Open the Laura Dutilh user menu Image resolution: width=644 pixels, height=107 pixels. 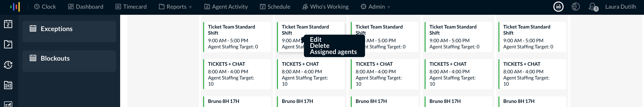pyautogui.click(x=620, y=7)
